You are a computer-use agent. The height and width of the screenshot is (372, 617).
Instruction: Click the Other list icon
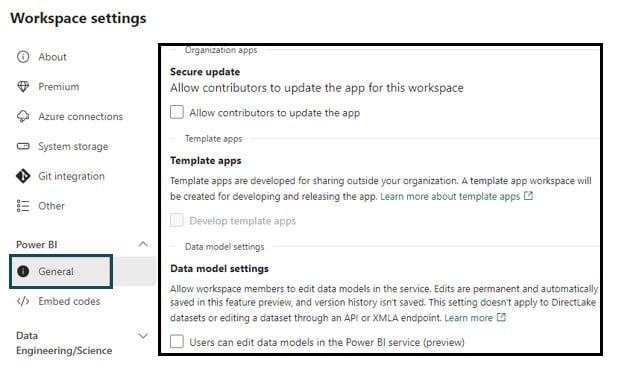[23, 206]
